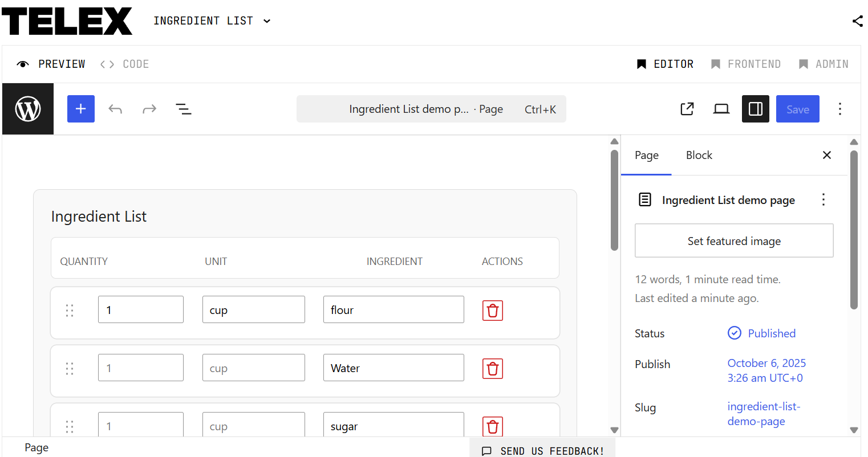This screenshot has width=868, height=457.
Task: Open page actions menu beside the title
Action: tap(823, 200)
